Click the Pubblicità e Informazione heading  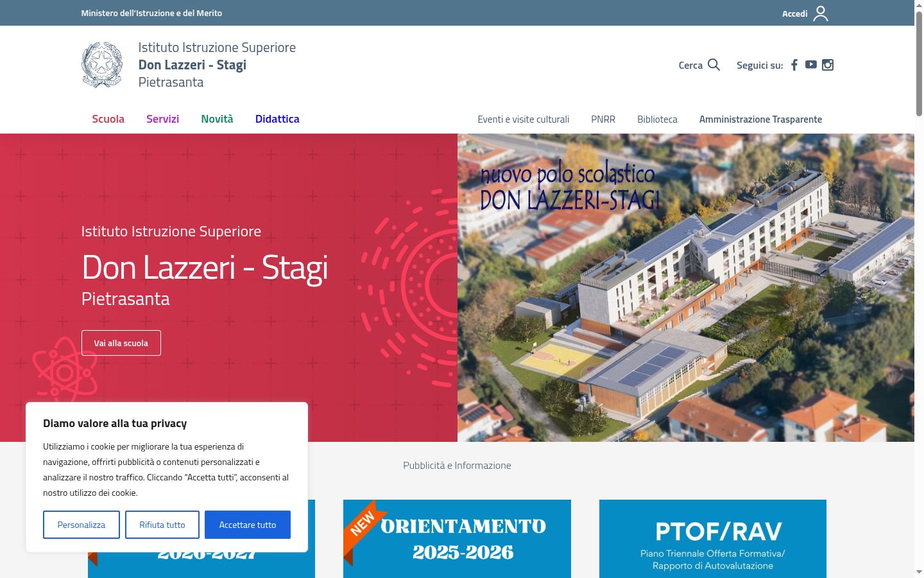click(x=457, y=466)
